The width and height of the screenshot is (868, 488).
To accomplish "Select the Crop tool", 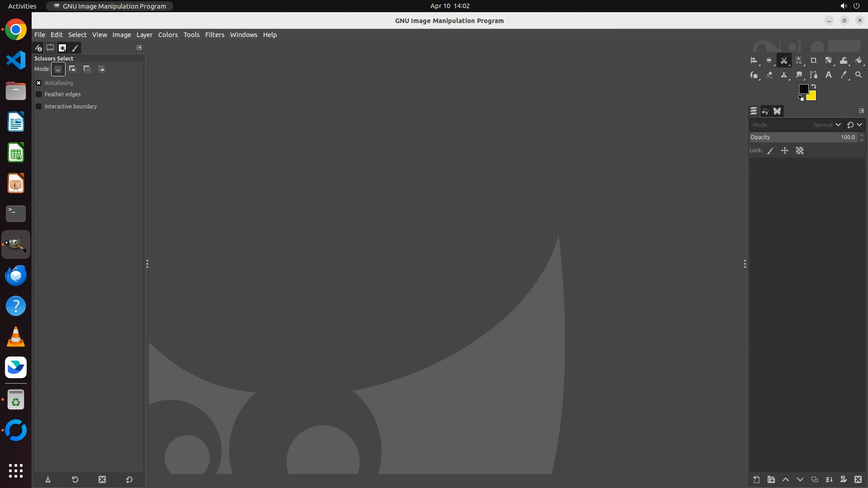I will coord(813,61).
